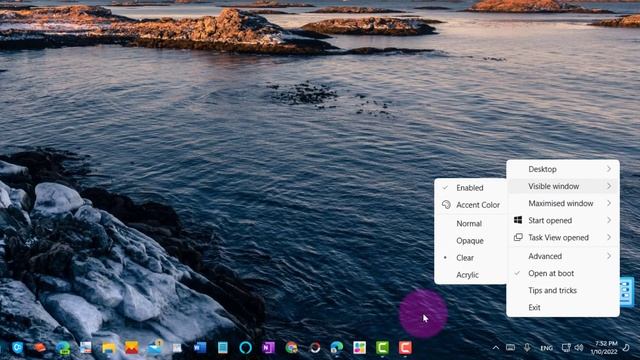Open the green Camtasia icon in the taskbar

[382, 348]
